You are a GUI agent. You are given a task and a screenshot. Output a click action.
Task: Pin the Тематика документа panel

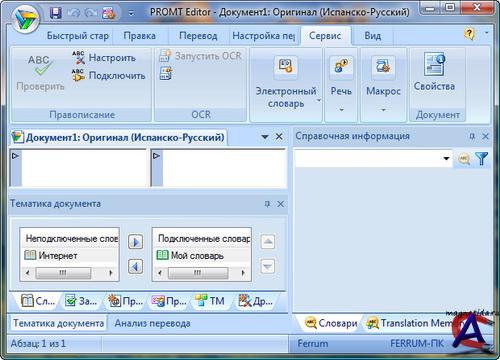click(x=267, y=204)
